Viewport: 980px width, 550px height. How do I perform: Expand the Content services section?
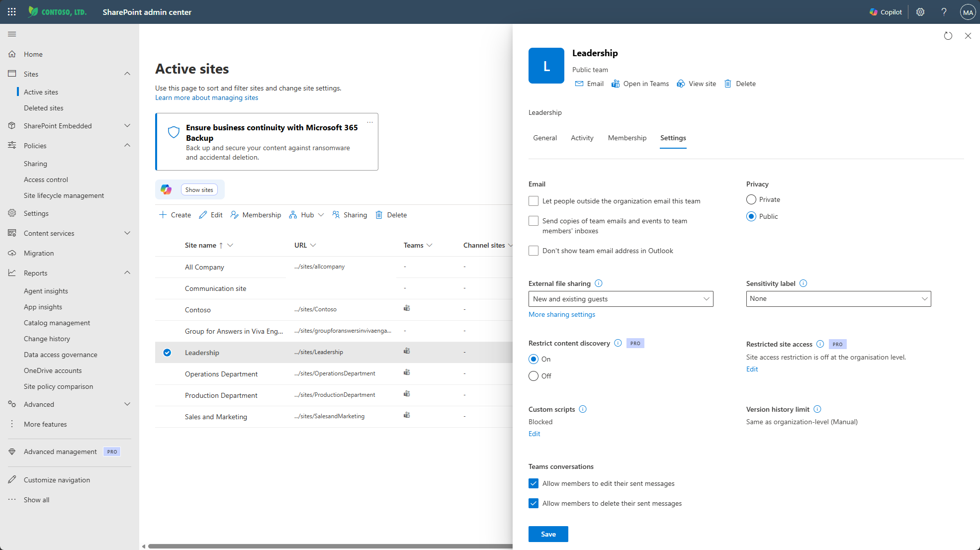[127, 233]
